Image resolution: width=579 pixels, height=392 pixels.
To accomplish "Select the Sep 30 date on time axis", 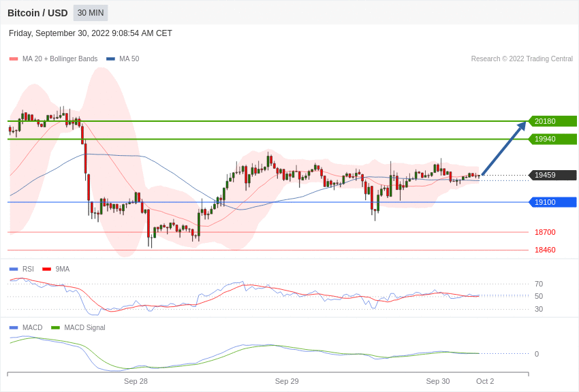I will click(437, 381).
